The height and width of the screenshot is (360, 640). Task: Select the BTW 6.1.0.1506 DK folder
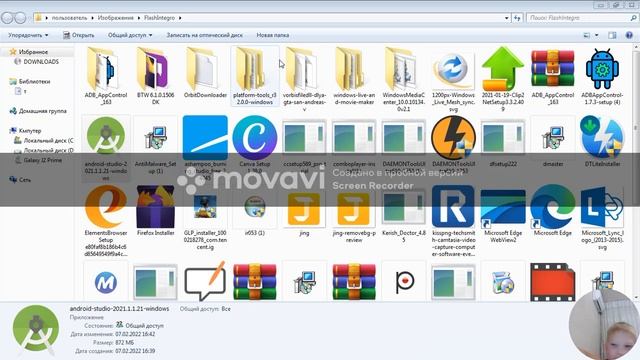click(x=156, y=76)
